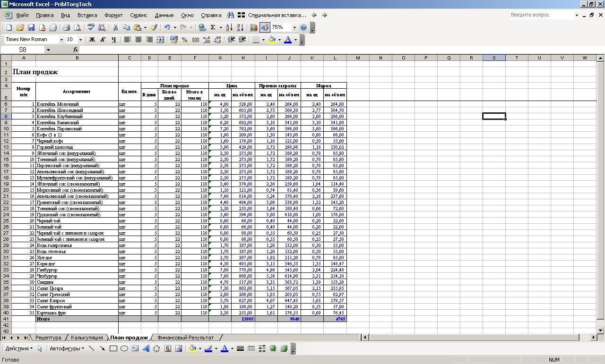The height and width of the screenshot is (364, 605).
Task: Click the Специальная вставка... button
Action: tap(277, 15)
